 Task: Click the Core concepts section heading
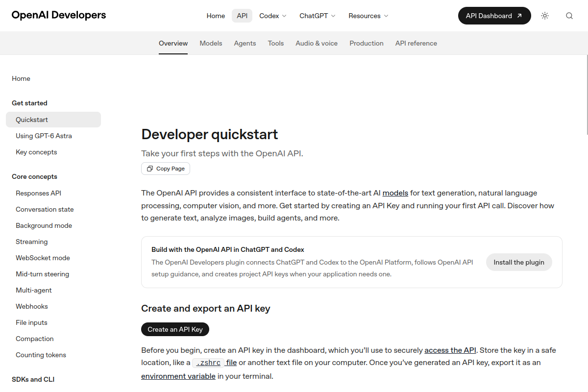34,176
